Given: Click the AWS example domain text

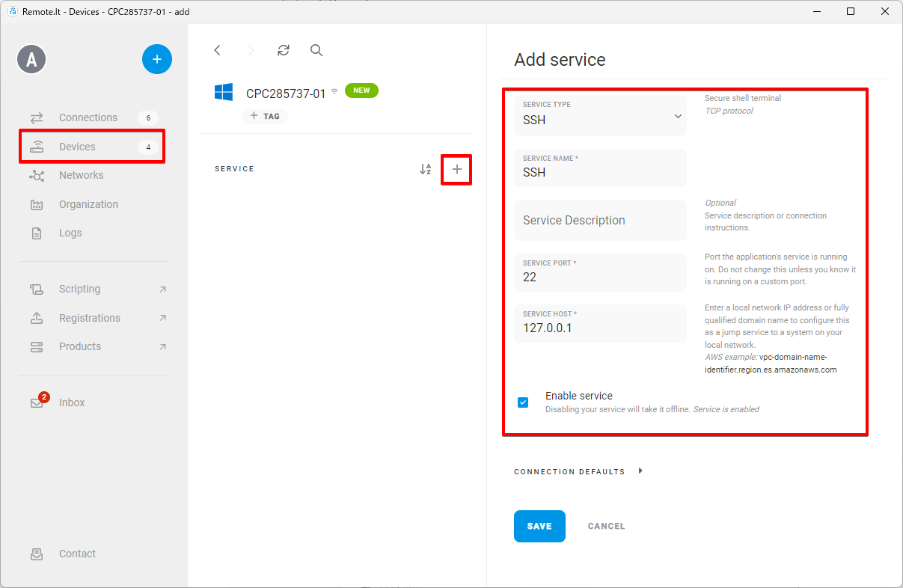Looking at the screenshot, I should point(771,363).
